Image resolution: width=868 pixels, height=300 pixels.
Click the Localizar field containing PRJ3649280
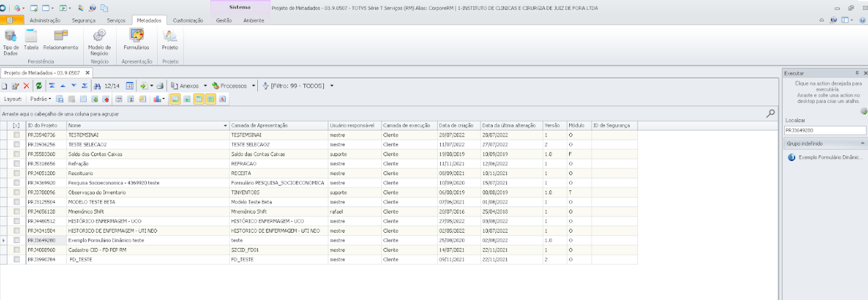click(x=825, y=130)
